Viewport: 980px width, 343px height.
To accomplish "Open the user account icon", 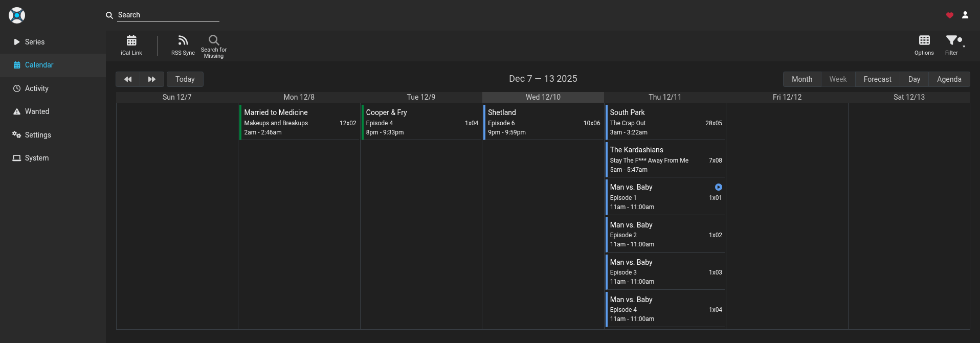I will tap(965, 15).
